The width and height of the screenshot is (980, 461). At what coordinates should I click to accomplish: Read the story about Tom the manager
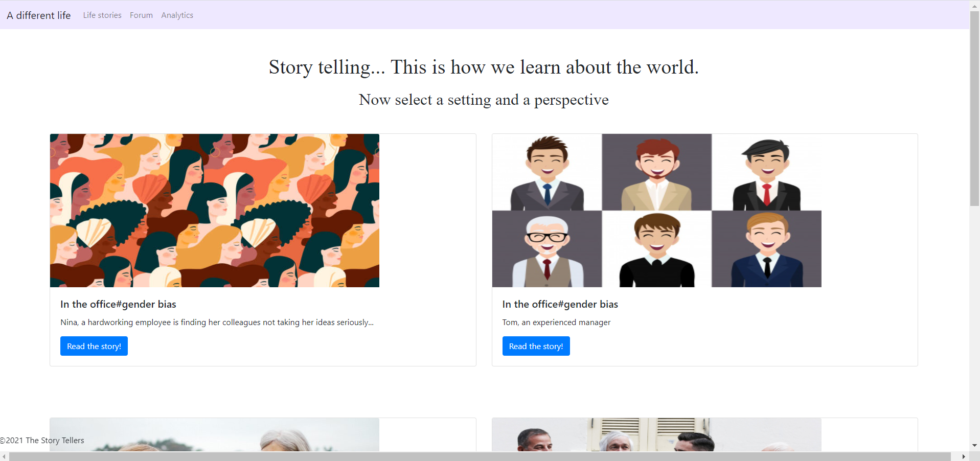(x=536, y=346)
